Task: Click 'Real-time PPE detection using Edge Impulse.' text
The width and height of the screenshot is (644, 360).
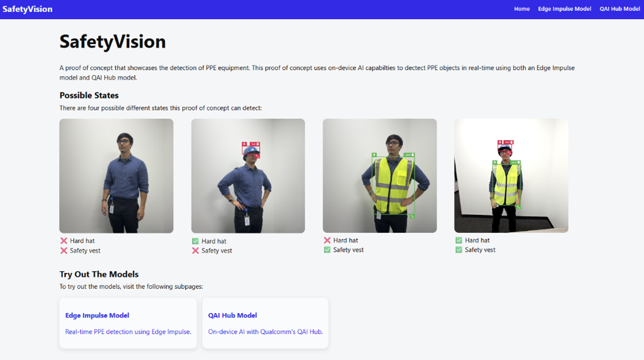Action: 128,332
